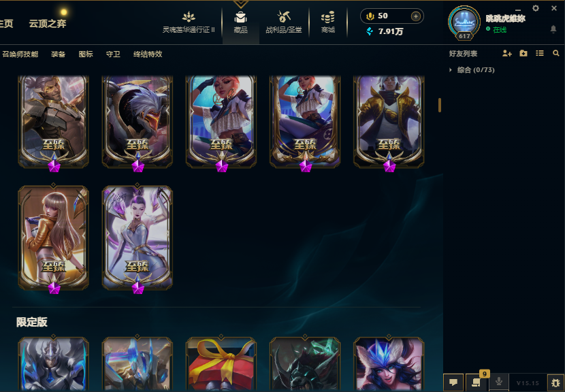565x392 pixels.
Task: Click the collection vertical scrollbar thumb
Action: tap(440, 105)
